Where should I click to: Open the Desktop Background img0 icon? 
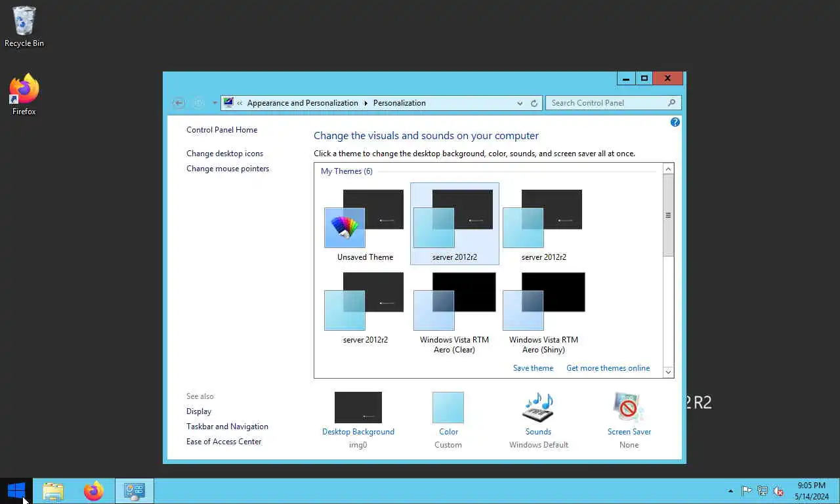click(x=358, y=408)
